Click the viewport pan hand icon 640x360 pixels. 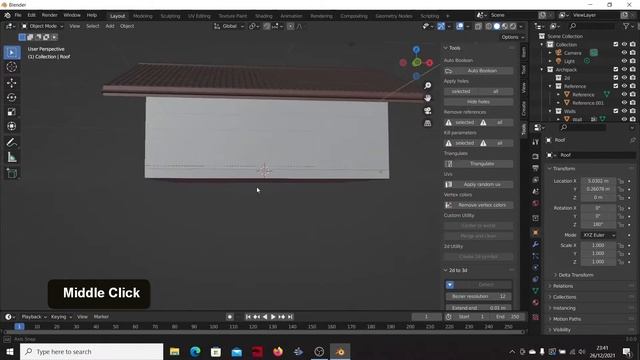[427, 98]
